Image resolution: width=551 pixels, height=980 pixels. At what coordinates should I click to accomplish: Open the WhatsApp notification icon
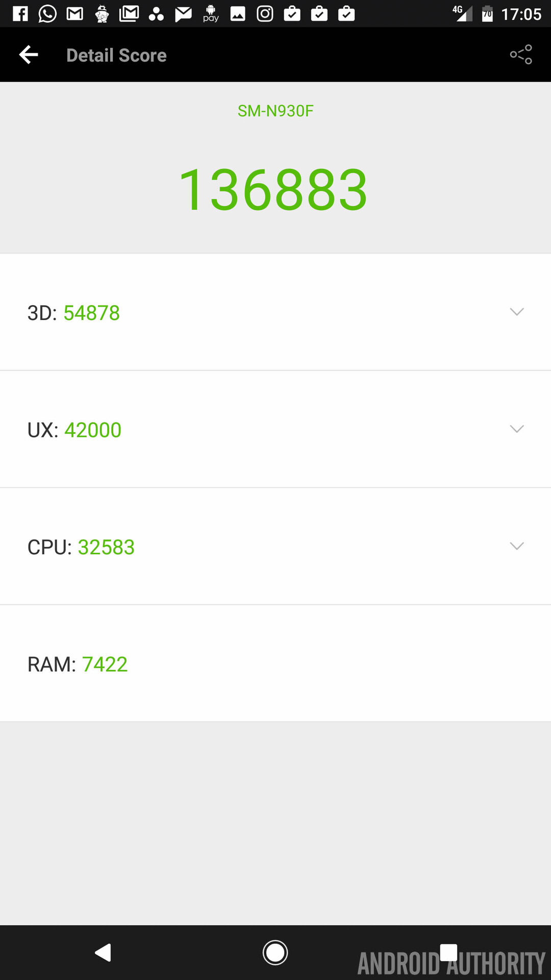point(47,14)
